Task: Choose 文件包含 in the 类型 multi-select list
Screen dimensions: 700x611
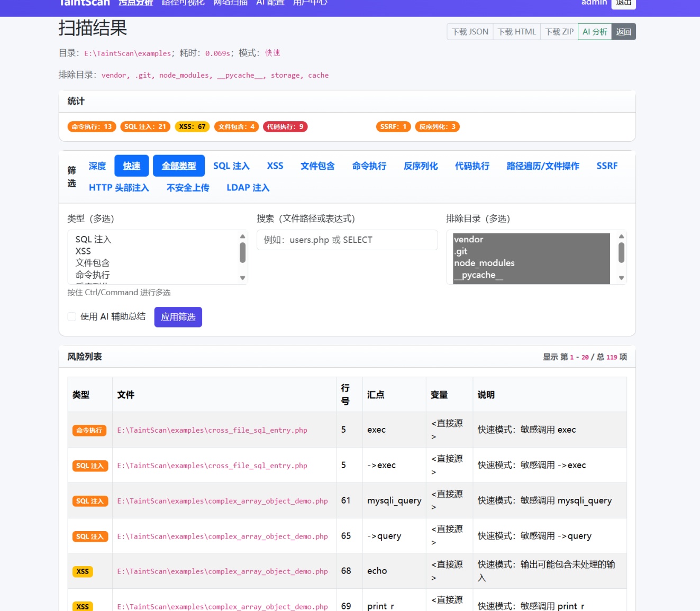Action: pos(93,263)
